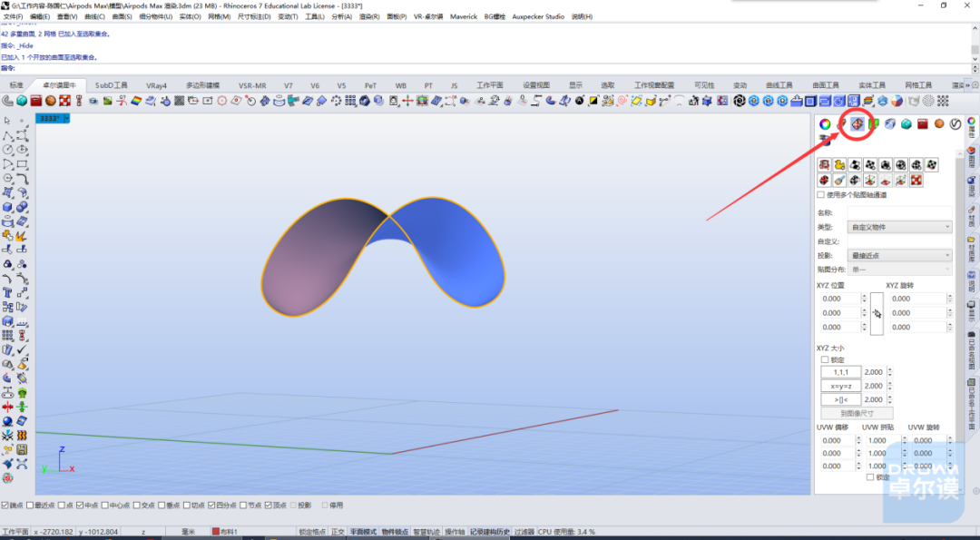
Task: Switch to the 多边形建模 toolbar tab
Action: point(202,85)
